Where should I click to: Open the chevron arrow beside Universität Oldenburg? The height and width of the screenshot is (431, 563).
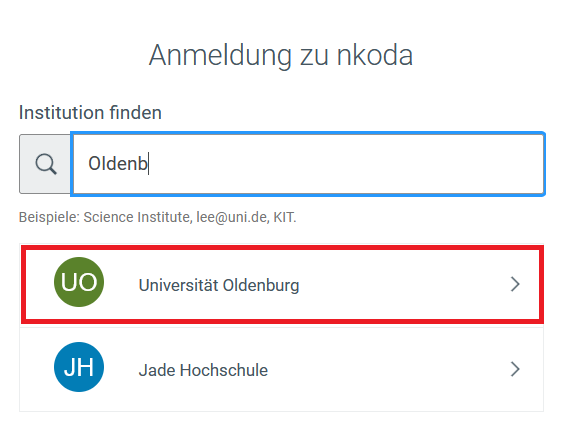pyautogui.click(x=515, y=284)
